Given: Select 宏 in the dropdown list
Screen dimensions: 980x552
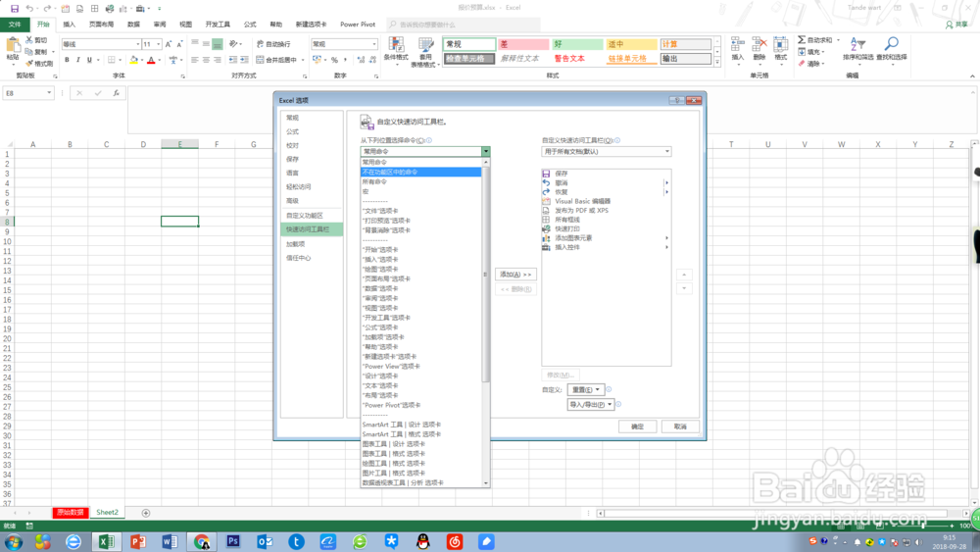Looking at the screenshot, I should (x=420, y=191).
